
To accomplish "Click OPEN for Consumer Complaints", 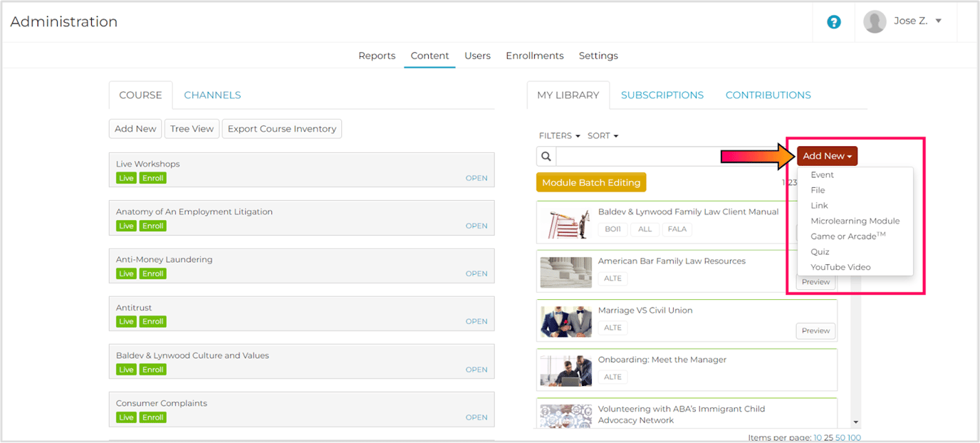I will [476, 417].
